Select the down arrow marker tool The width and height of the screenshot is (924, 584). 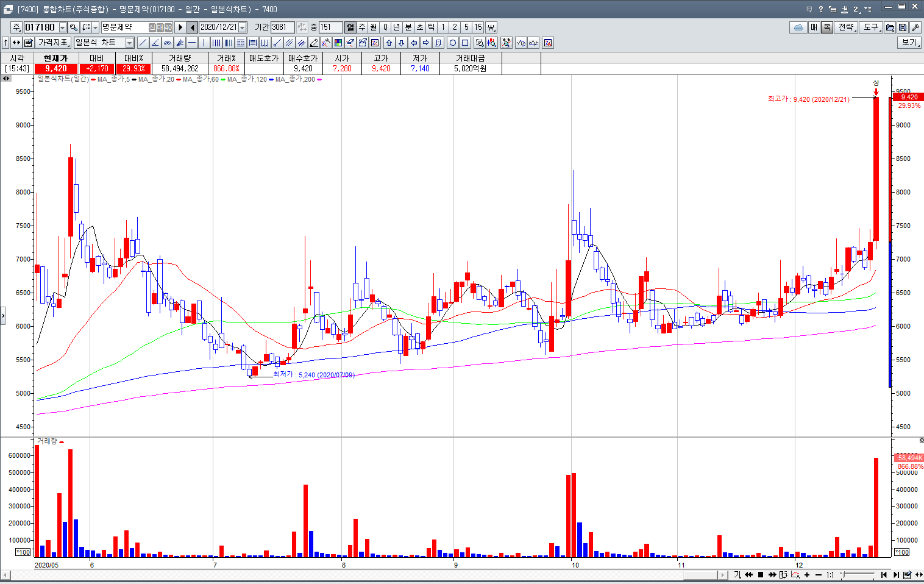(x=402, y=43)
